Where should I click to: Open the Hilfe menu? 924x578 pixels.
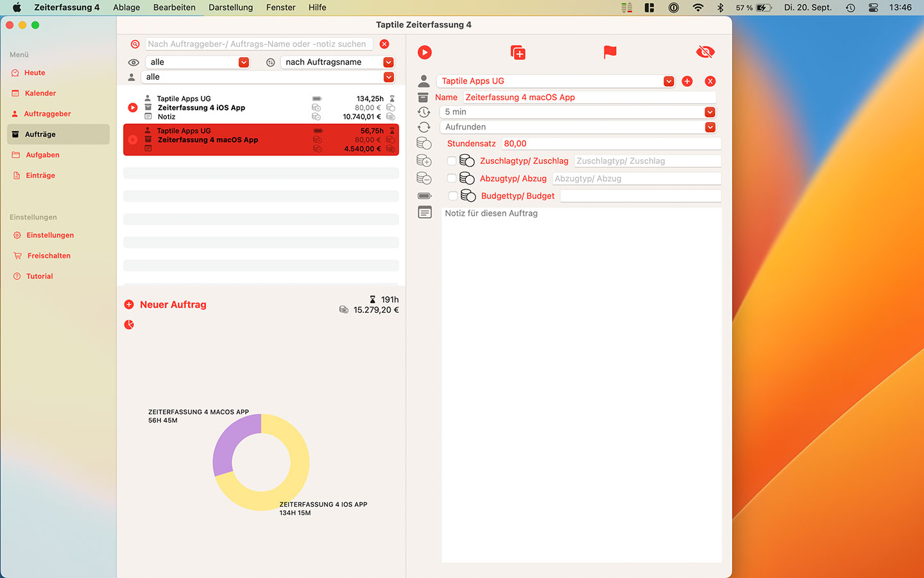coord(317,8)
